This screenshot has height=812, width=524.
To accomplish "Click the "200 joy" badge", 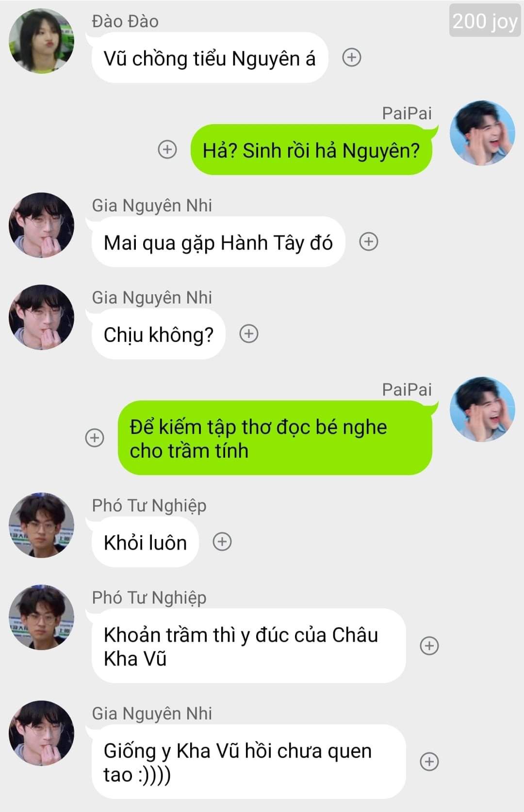I will click(x=485, y=20).
